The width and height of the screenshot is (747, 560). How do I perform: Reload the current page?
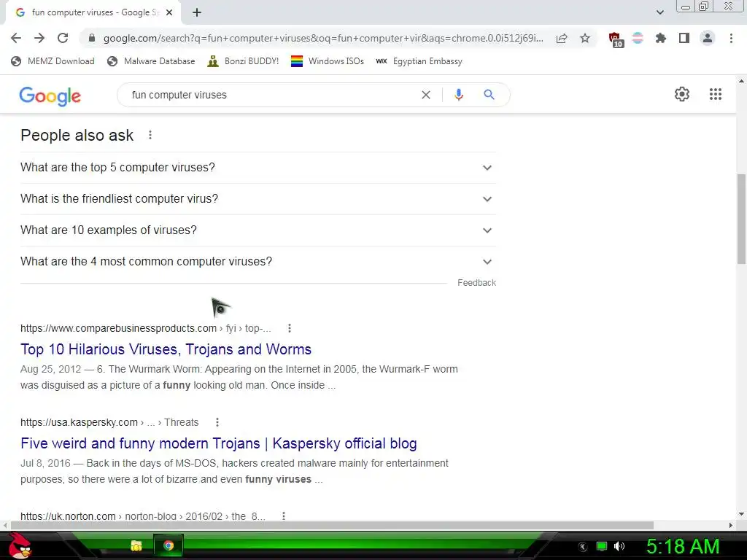(63, 38)
